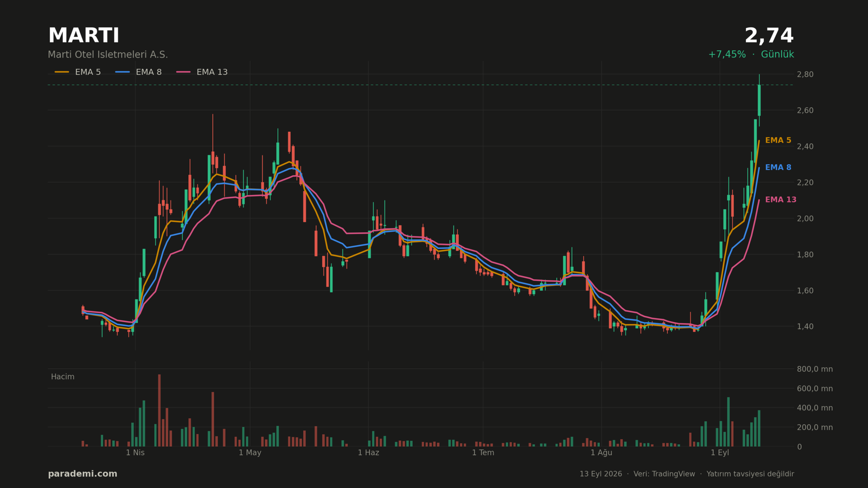Click the 600,0 mn volume axis label
Screen dimensions: 868x488
point(814,389)
